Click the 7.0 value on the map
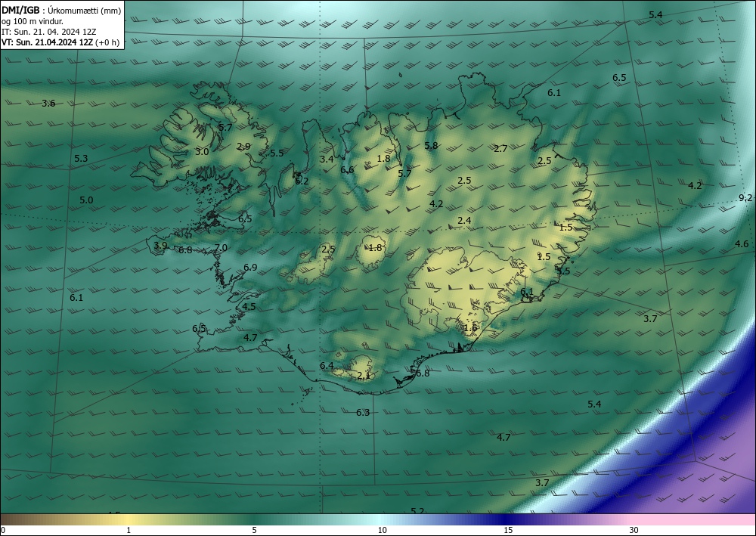This screenshot has width=756, height=536. pyautogui.click(x=220, y=248)
